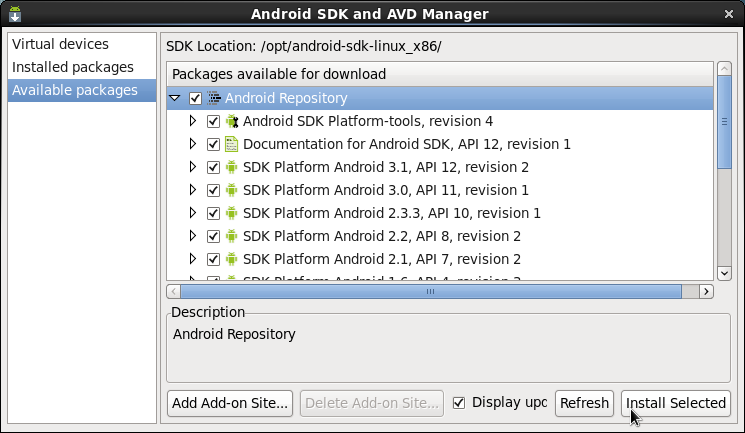Screen dimensions: 745x433
Task: Open the Virtual devices page
Action: tap(82, 44)
